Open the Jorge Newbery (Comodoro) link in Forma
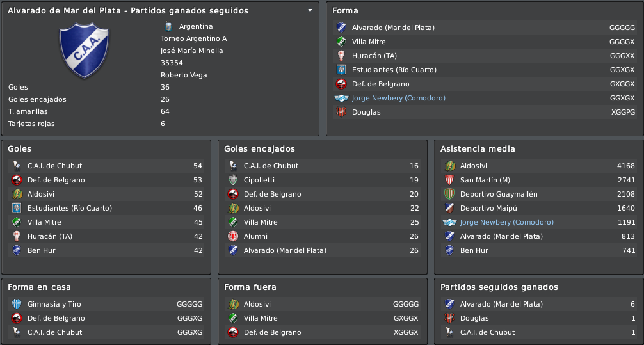Screen dimensions: 644x345 [398, 98]
